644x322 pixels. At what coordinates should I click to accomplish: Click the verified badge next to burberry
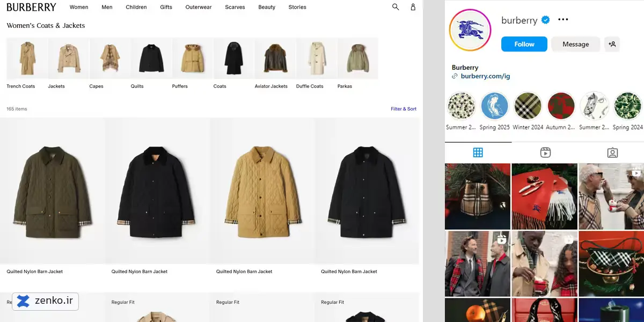click(545, 20)
